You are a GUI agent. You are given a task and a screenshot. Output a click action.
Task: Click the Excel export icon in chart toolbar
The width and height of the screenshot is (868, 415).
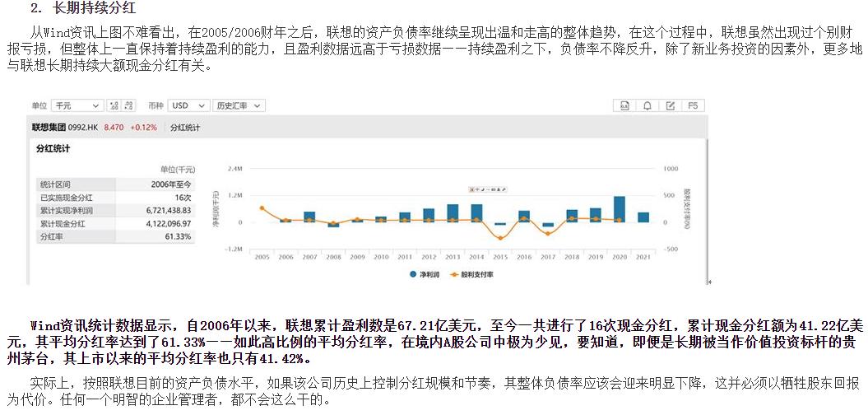[x=624, y=105]
